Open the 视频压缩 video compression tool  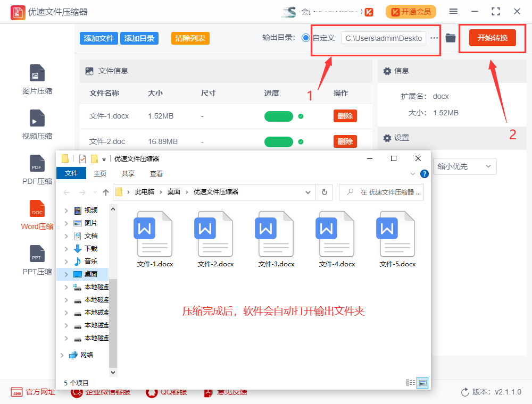[37, 125]
